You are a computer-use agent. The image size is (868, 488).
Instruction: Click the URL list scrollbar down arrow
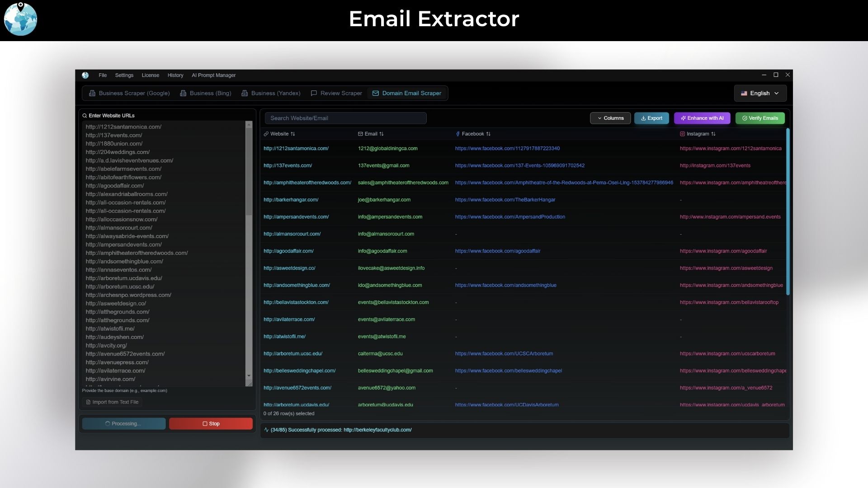[x=249, y=376]
